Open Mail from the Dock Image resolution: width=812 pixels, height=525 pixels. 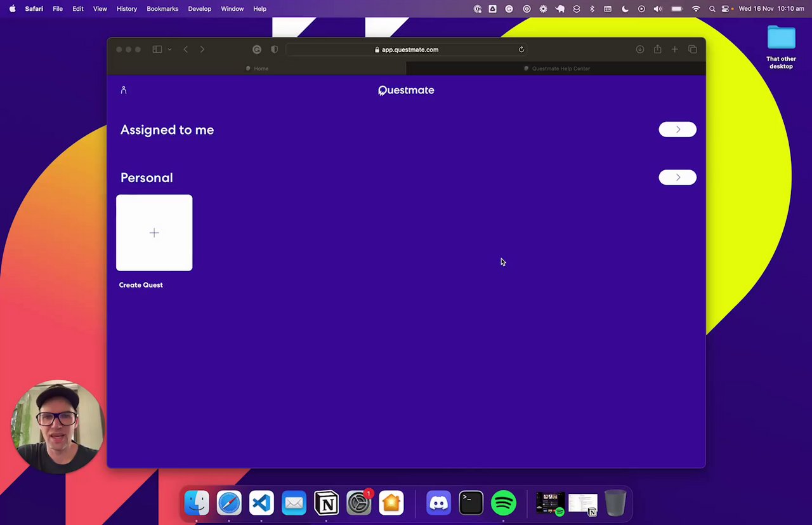point(294,503)
